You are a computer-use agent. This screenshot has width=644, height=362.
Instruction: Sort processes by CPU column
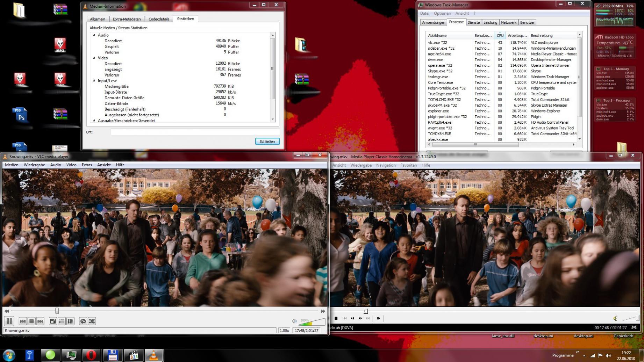click(x=500, y=35)
